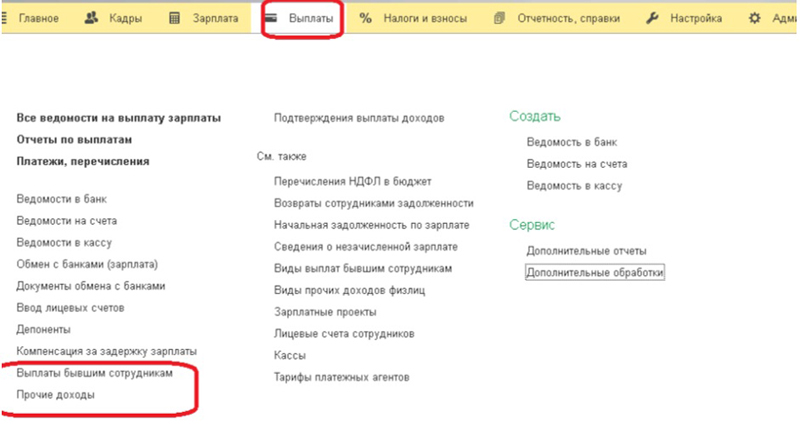Open Лицевые счета сотрудников

tap(344, 334)
